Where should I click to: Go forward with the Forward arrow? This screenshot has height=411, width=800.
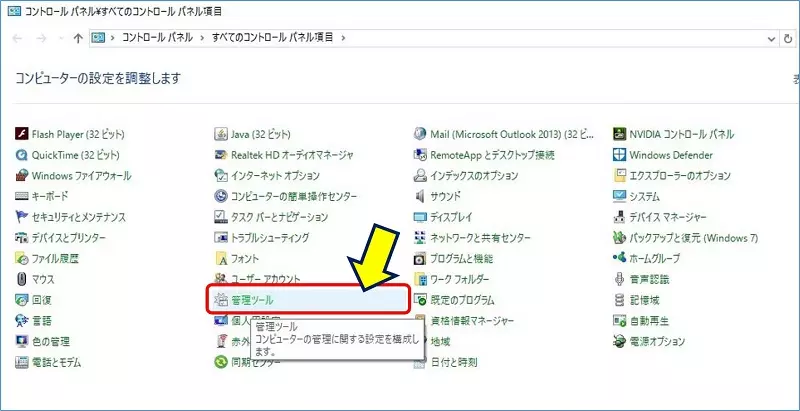pyautogui.click(x=42, y=38)
